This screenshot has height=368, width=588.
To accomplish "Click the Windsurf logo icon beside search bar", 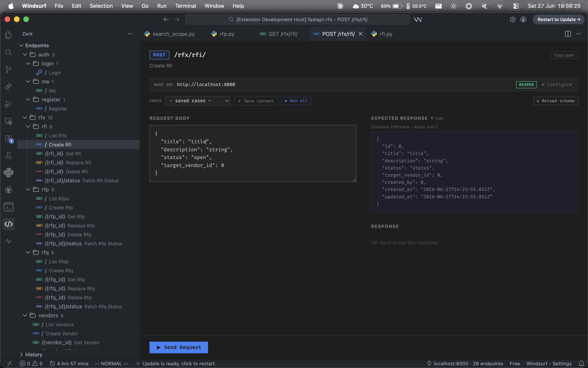I will pyautogui.click(x=418, y=19).
